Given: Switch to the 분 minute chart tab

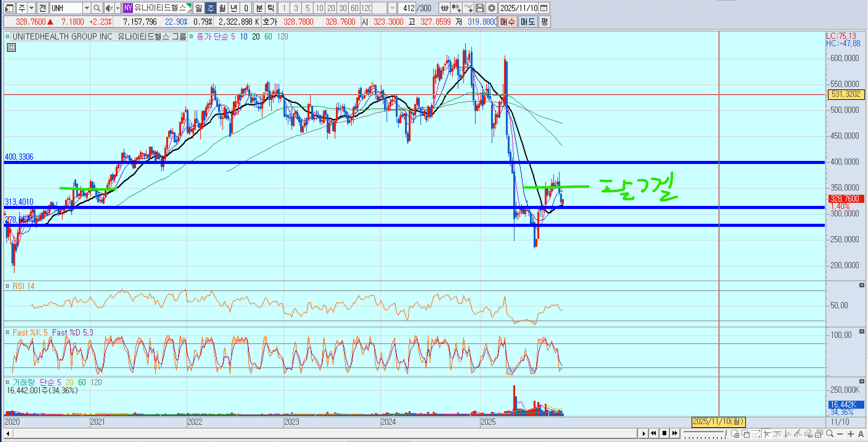Looking at the screenshot, I should [259, 8].
